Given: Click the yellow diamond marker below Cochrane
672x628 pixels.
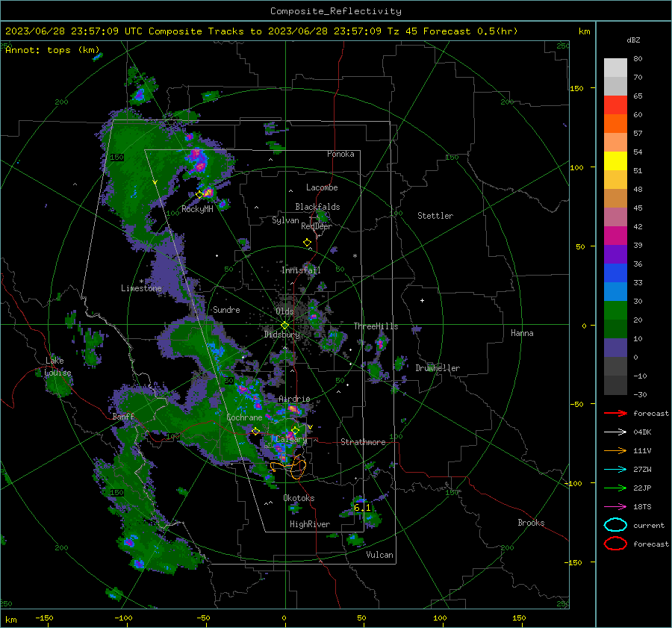Looking at the screenshot, I should coord(256,431).
